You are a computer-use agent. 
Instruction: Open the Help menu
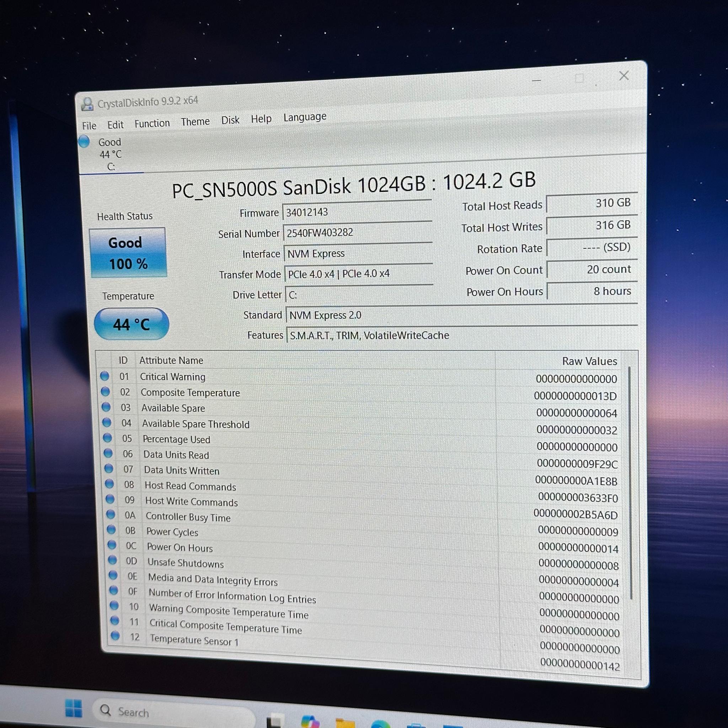(261, 119)
